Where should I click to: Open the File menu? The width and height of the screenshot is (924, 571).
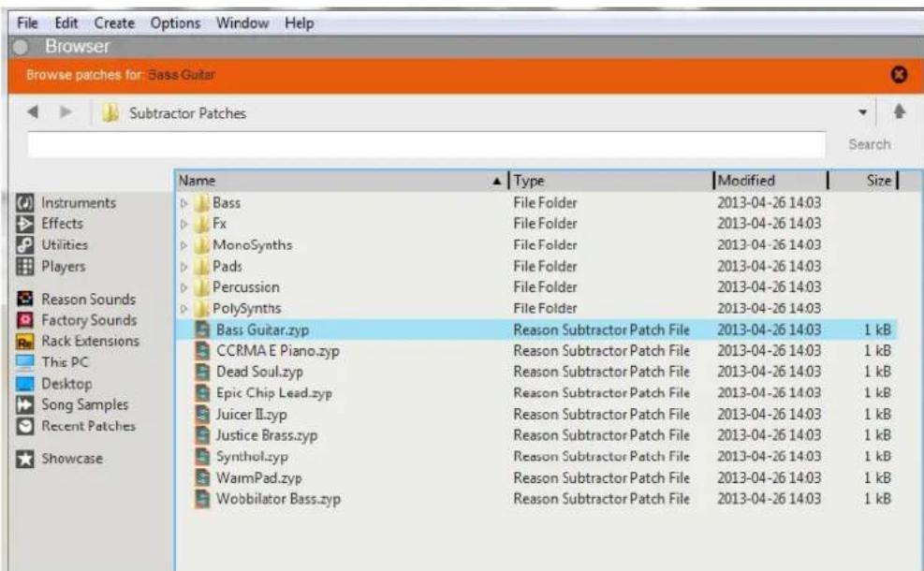point(27,23)
